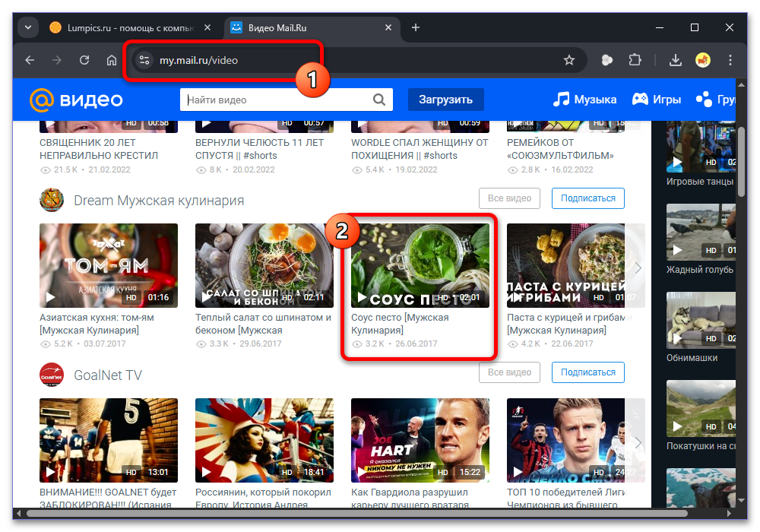
Task: Play the Том-ям video thumbnail
Action: [x=109, y=265]
